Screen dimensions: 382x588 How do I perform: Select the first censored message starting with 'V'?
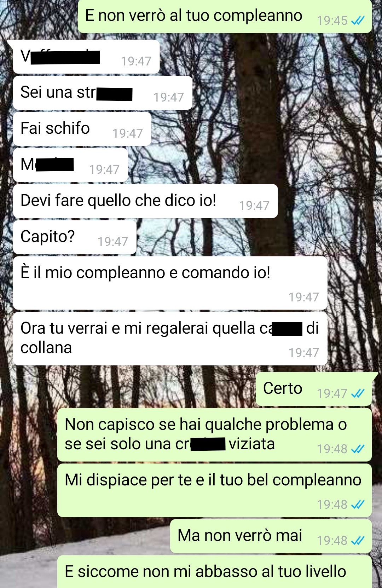point(86,57)
